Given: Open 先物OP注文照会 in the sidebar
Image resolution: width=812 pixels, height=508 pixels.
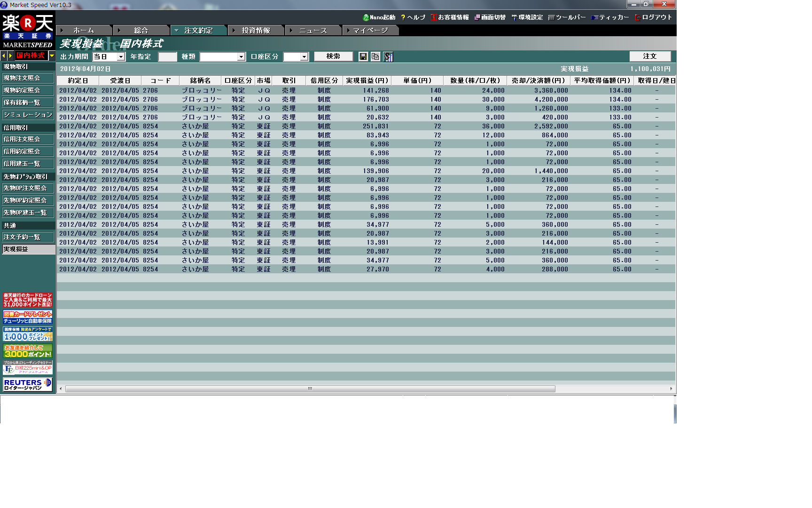Looking at the screenshot, I should 28,188.
